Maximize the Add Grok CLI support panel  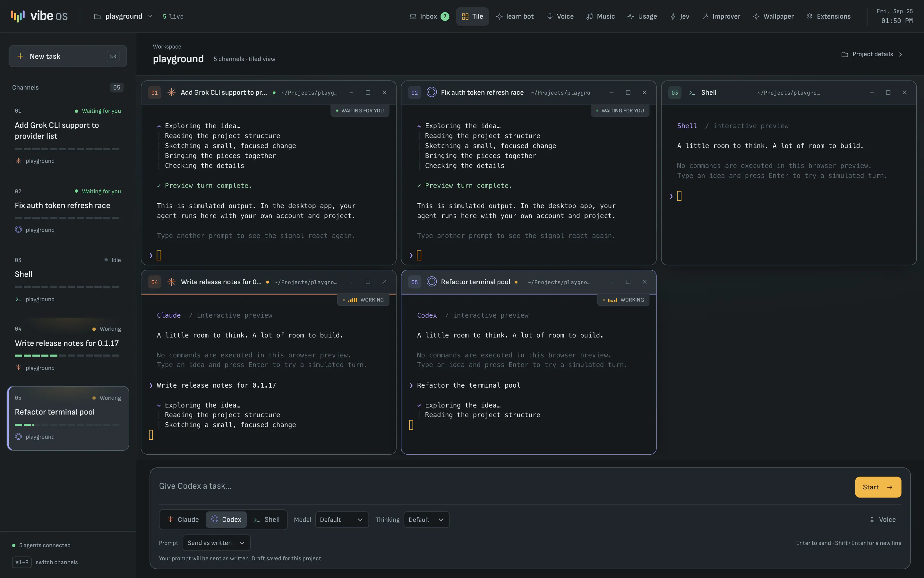368,92
